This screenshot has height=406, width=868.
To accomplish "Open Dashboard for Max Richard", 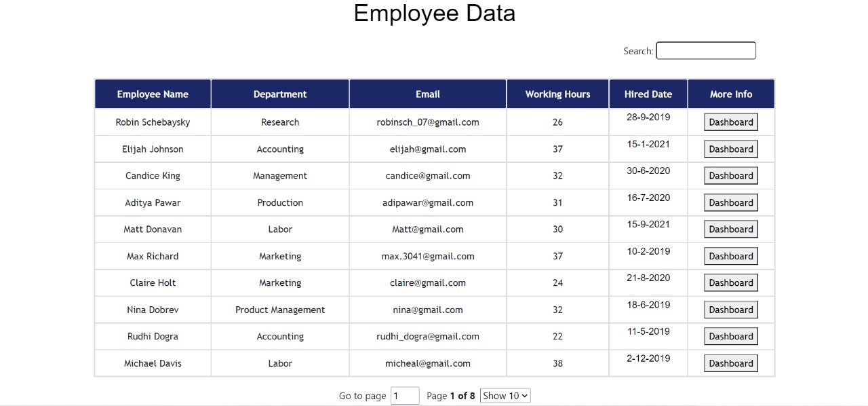I will point(730,256).
